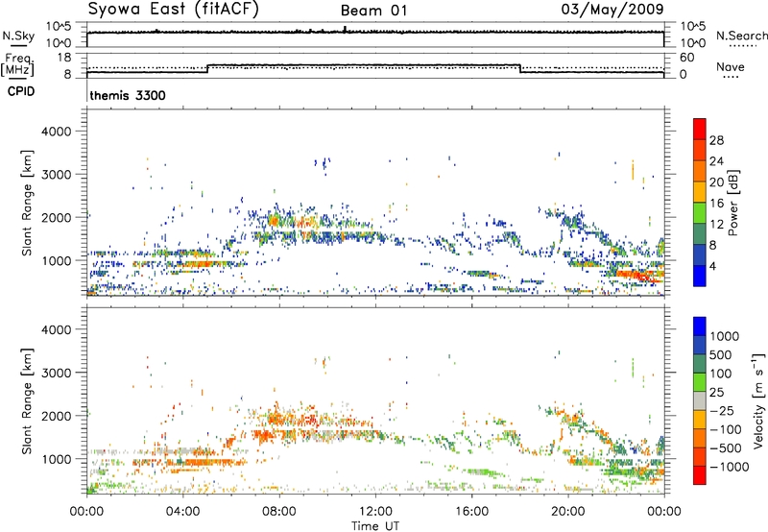This screenshot has width=768, height=532.
Task: Select the 20:00 time tick label
Action: [567, 512]
